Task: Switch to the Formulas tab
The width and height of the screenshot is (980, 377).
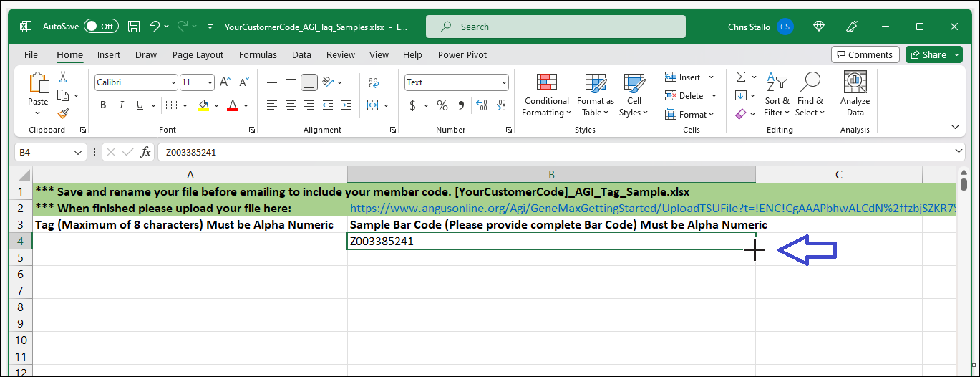Action: pyautogui.click(x=258, y=54)
